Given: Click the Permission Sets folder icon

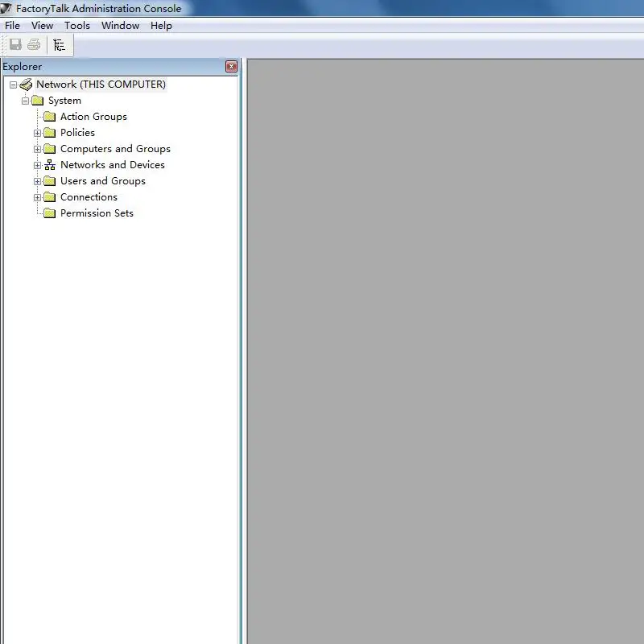Looking at the screenshot, I should [x=50, y=213].
